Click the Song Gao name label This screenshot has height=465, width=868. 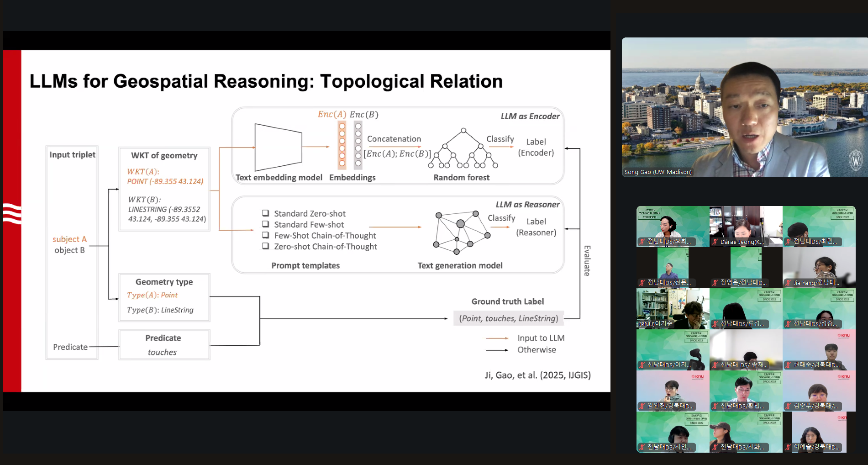click(x=658, y=172)
